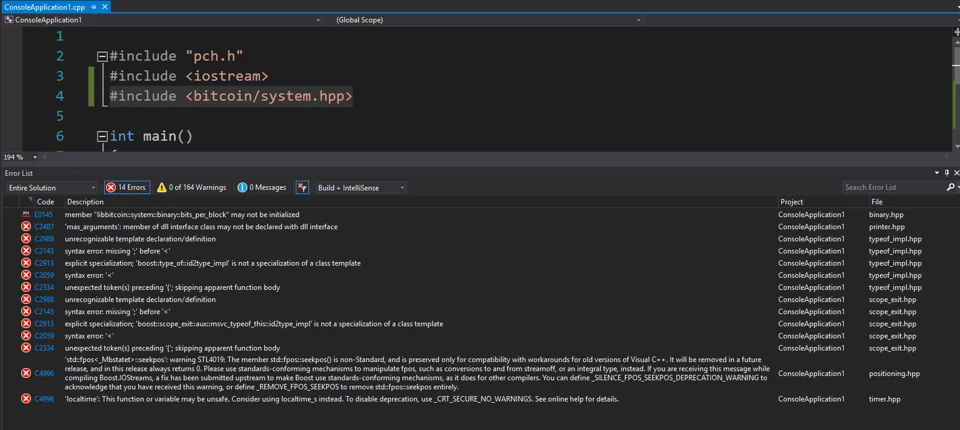This screenshot has width=960, height=430.
Task: Click the IntelliSense squiggle icon for E0145
Action: 26,214
